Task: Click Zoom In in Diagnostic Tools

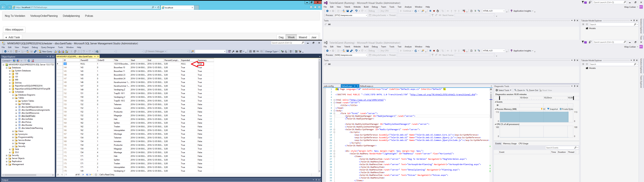Action: tap(520, 90)
